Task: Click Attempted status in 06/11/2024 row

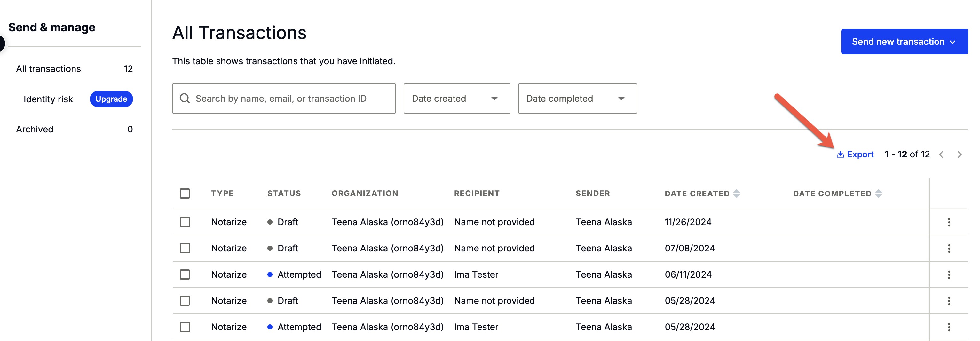Action: pos(299,274)
